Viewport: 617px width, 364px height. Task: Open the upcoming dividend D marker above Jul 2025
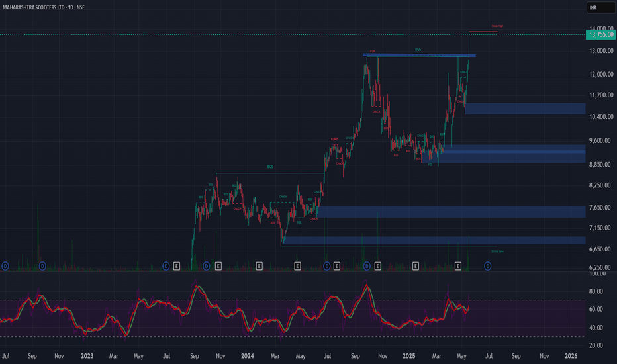487,267
